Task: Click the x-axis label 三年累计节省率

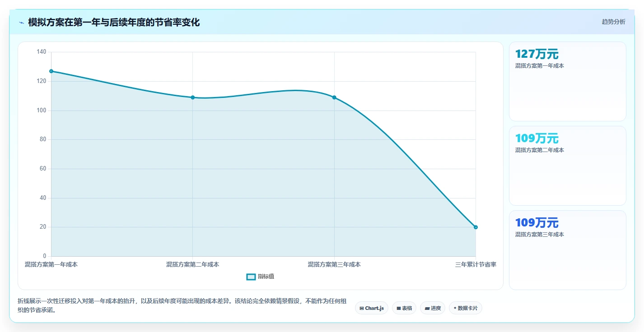Action: [x=476, y=264]
